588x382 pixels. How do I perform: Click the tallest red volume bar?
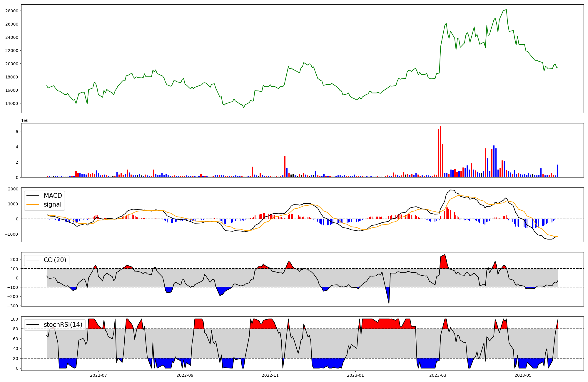tap(440, 151)
